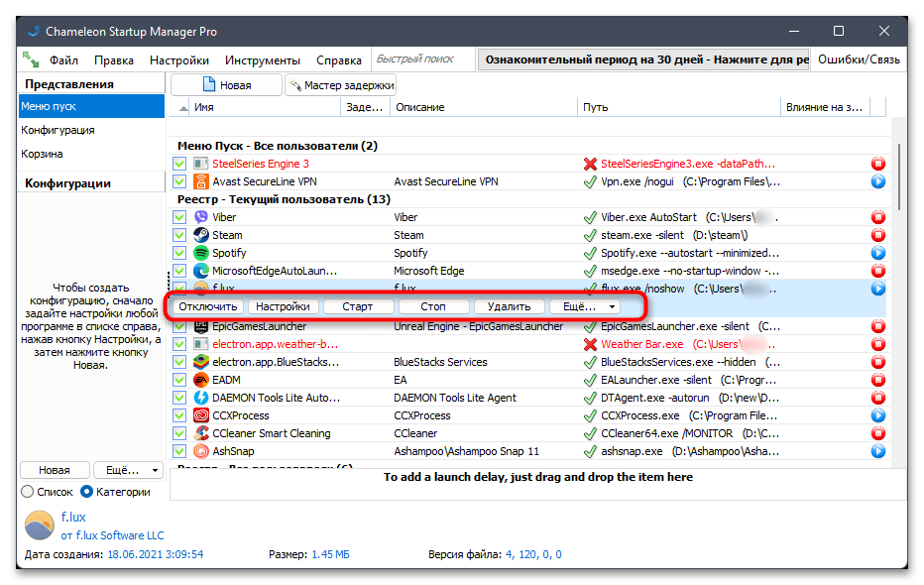This screenshot has height=585, width=924.
Task: Select the Конфигурация view
Action: point(91,130)
